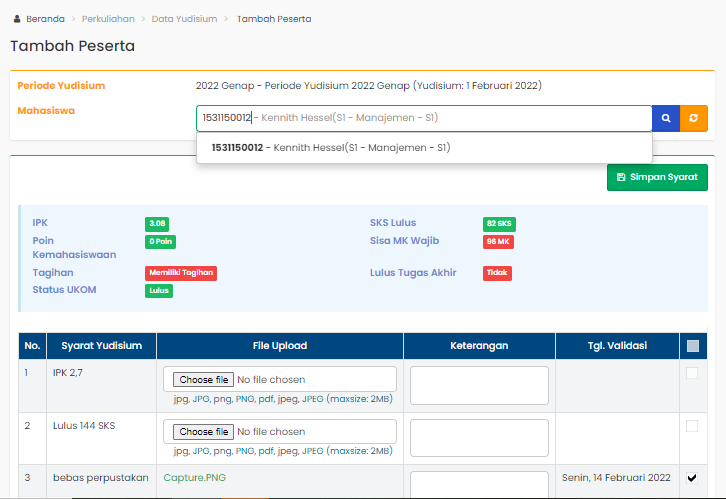Click the Syarat Yudisium column header
The height and width of the screenshot is (499, 726).
coord(101,346)
